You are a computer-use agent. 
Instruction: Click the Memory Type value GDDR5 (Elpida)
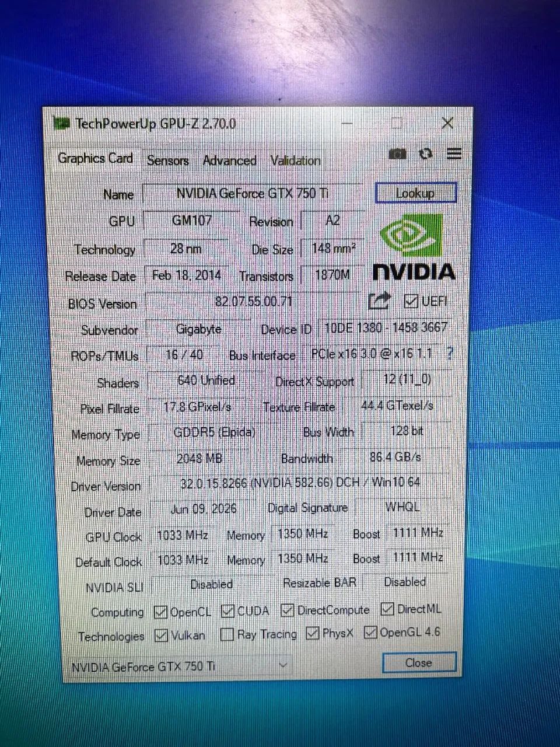point(214,432)
